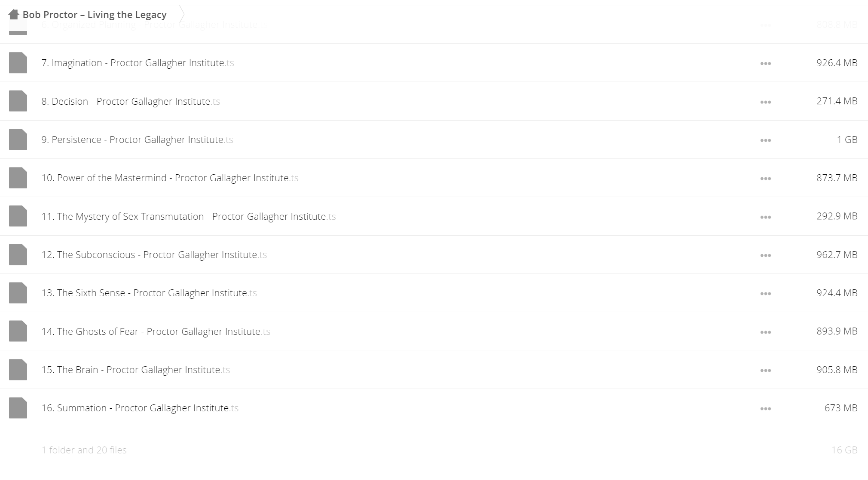Screen dimensions: 868x480
Task: Click the file icon for 14. The Ghosts of Fear
Action: (x=18, y=331)
